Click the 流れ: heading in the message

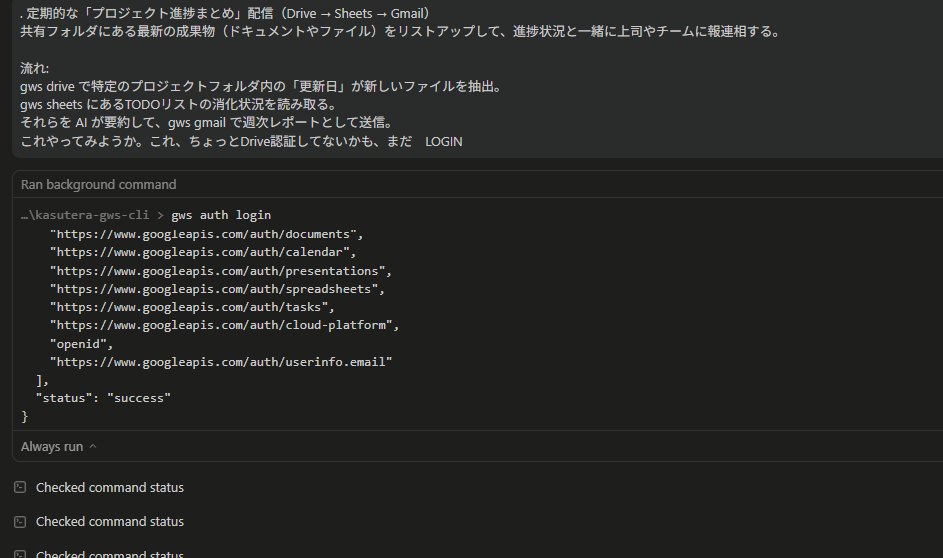tap(34, 68)
